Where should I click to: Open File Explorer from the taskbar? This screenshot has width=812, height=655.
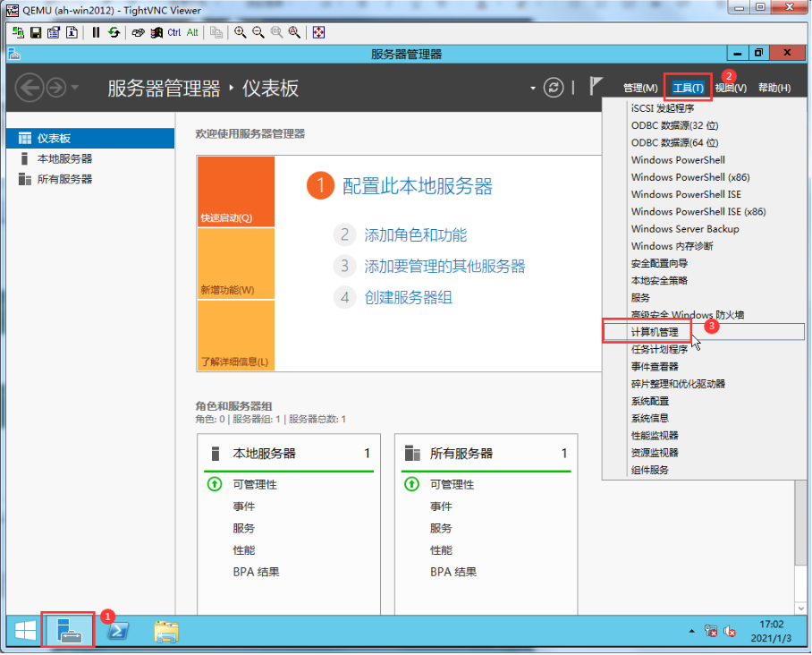click(x=165, y=632)
